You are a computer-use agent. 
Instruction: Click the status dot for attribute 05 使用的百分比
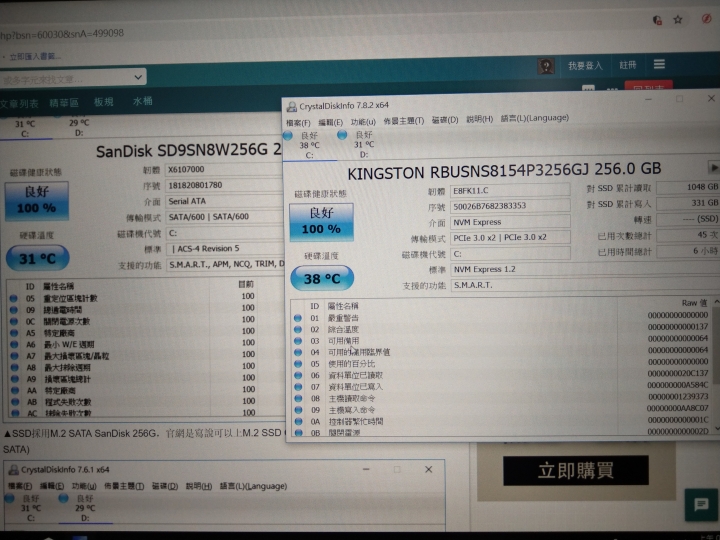pyautogui.click(x=298, y=364)
